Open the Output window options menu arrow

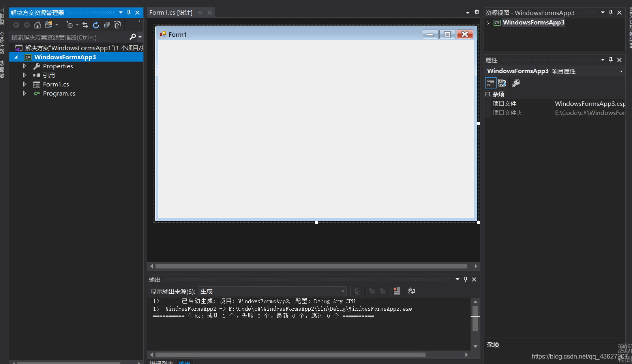point(458,279)
